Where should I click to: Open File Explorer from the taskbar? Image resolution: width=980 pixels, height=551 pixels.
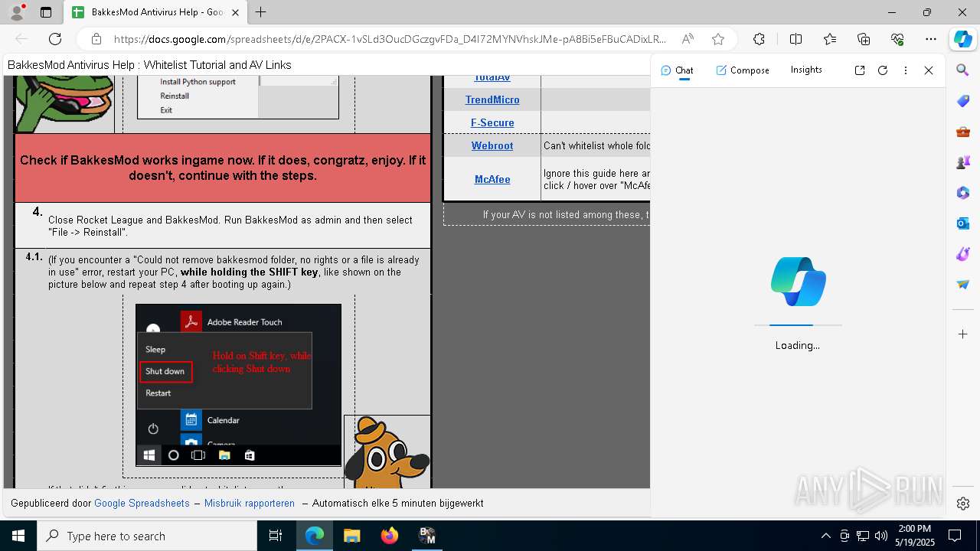pos(351,536)
